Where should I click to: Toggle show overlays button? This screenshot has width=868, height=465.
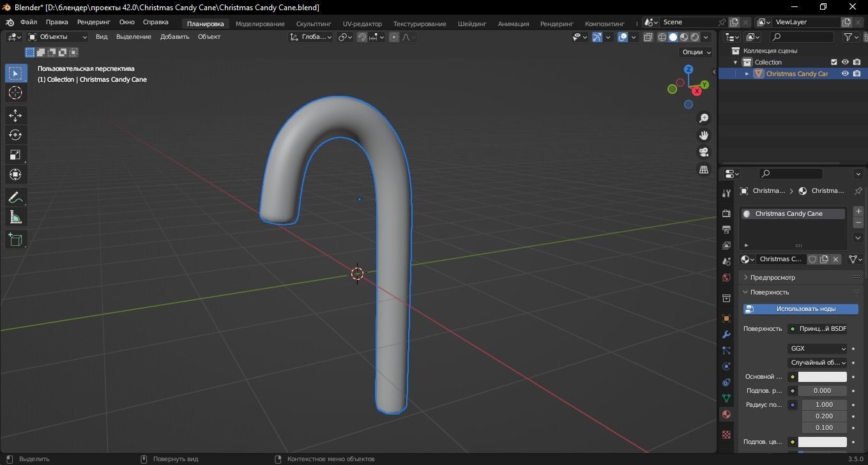pos(623,37)
